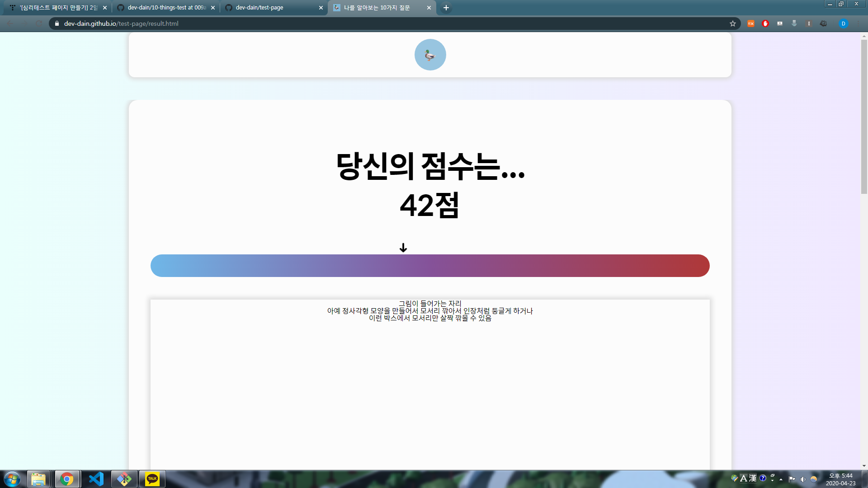Open the system volume control icon
This screenshot has height=488, width=868.
[x=803, y=479]
